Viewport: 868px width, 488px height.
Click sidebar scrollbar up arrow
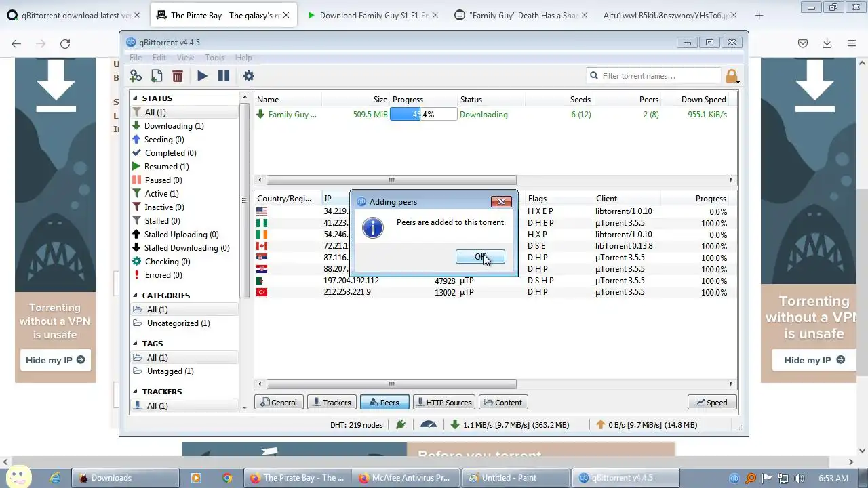click(x=245, y=98)
